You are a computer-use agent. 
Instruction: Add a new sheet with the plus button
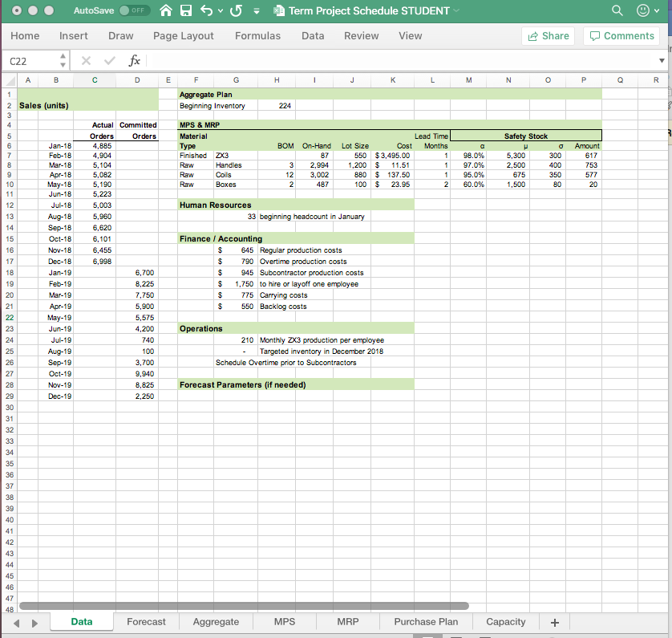point(554,621)
